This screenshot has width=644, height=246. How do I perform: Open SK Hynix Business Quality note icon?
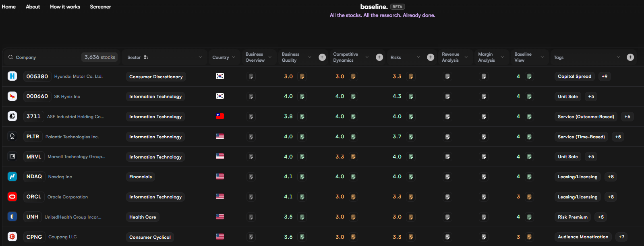[302, 96]
